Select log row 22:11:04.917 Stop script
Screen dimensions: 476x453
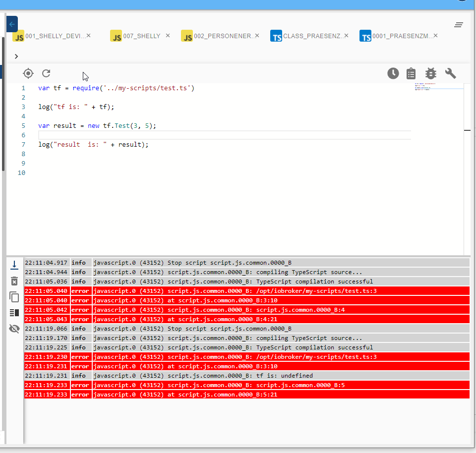(247, 263)
